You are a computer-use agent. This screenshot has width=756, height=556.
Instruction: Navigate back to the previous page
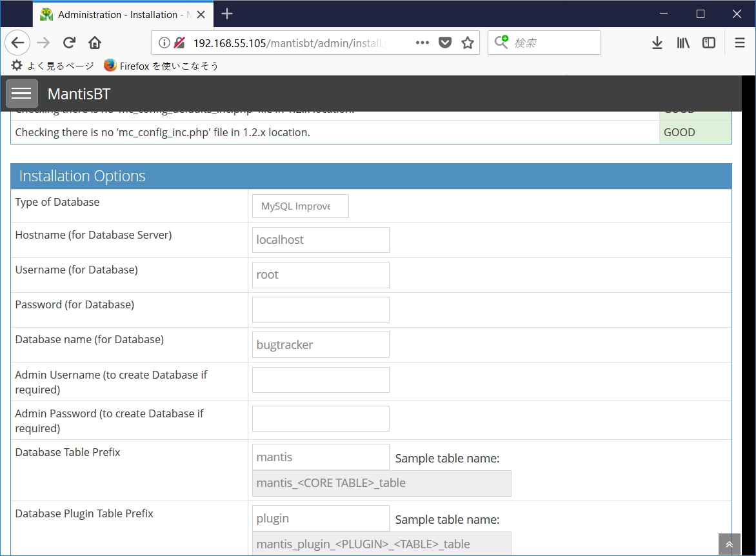click(x=17, y=42)
